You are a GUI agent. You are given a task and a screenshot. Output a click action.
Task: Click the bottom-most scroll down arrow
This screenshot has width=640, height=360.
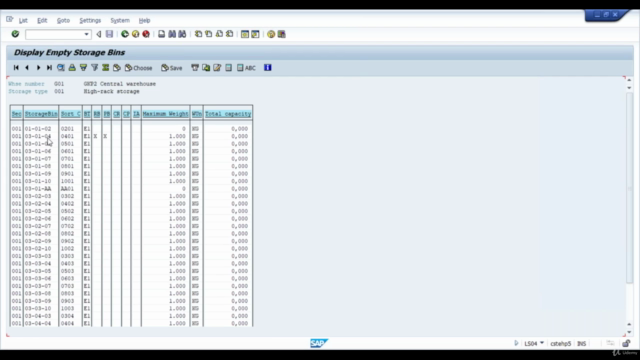pos(629,332)
